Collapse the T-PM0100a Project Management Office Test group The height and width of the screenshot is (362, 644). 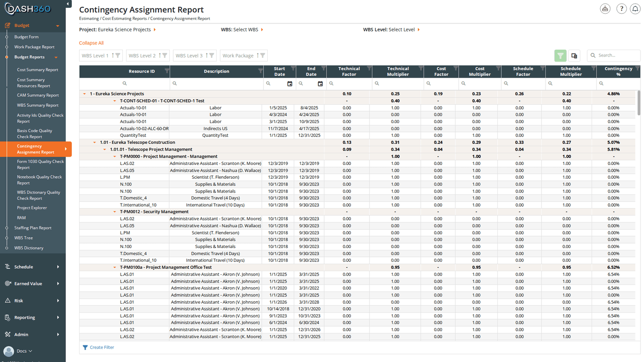pos(115,267)
